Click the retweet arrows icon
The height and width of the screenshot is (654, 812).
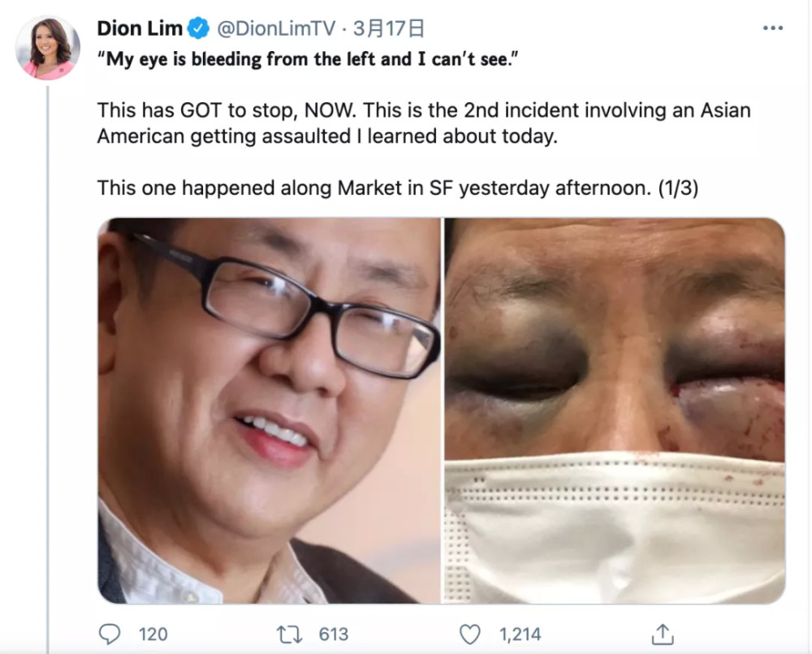pyautogui.click(x=290, y=635)
